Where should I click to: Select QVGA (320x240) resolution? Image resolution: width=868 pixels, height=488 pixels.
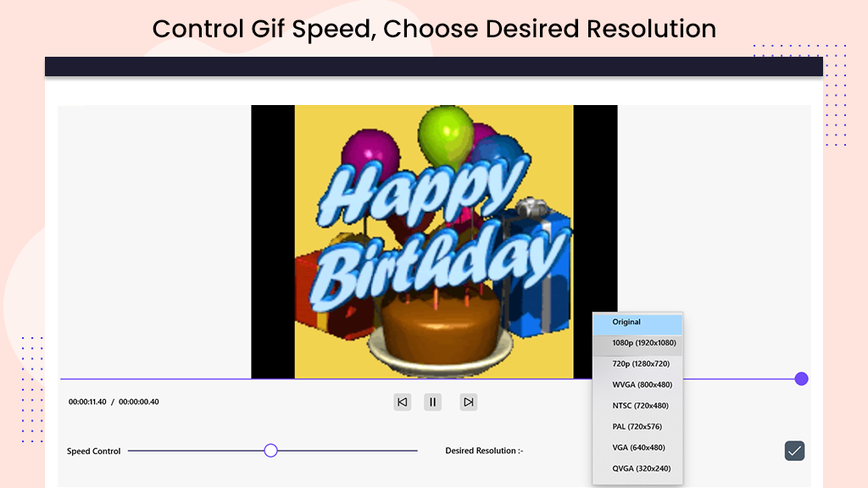[x=637, y=469]
